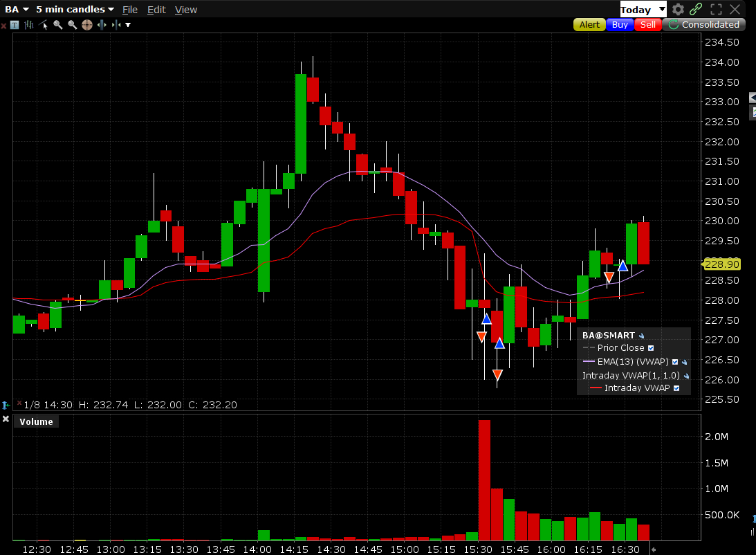
Task: Open the View menu
Action: [185, 10]
